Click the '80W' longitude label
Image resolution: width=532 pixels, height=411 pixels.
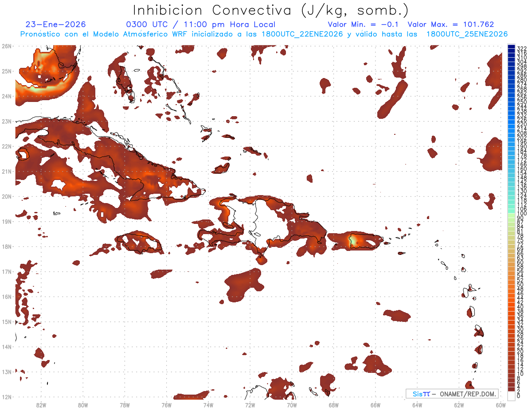click(82, 405)
